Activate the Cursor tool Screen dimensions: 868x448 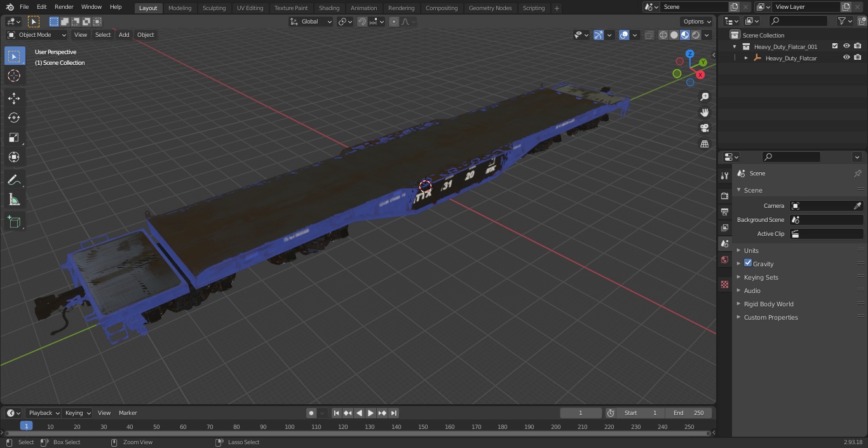(x=14, y=76)
